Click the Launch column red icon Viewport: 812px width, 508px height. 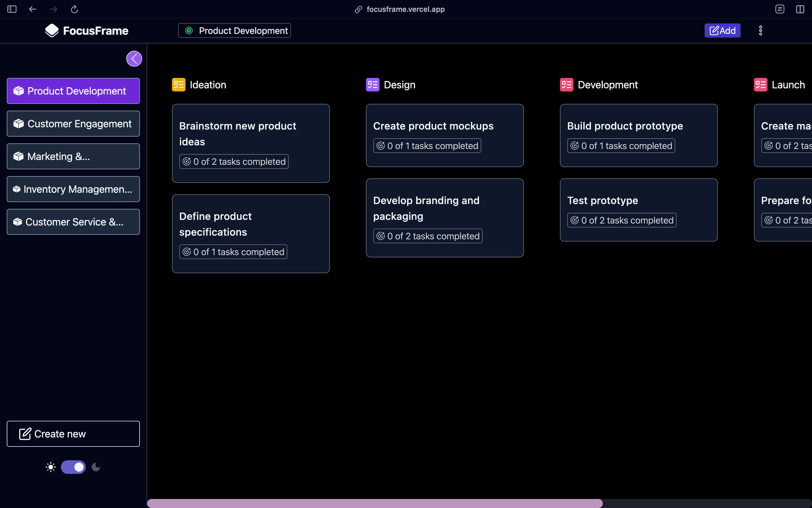coord(760,85)
